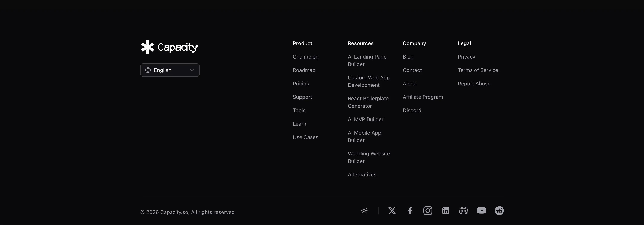Open the Contact link
The image size is (644, 225).
[x=412, y=70]
